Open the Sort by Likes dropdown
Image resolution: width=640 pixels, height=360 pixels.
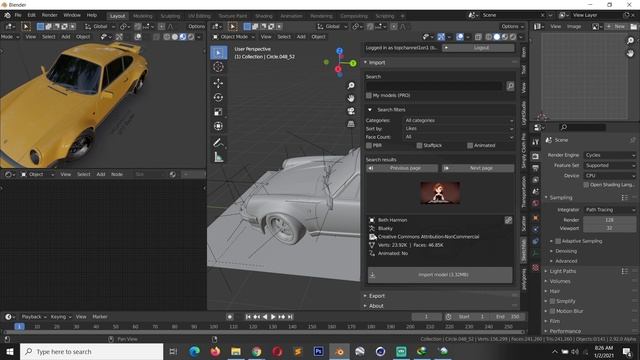point(459,129)
